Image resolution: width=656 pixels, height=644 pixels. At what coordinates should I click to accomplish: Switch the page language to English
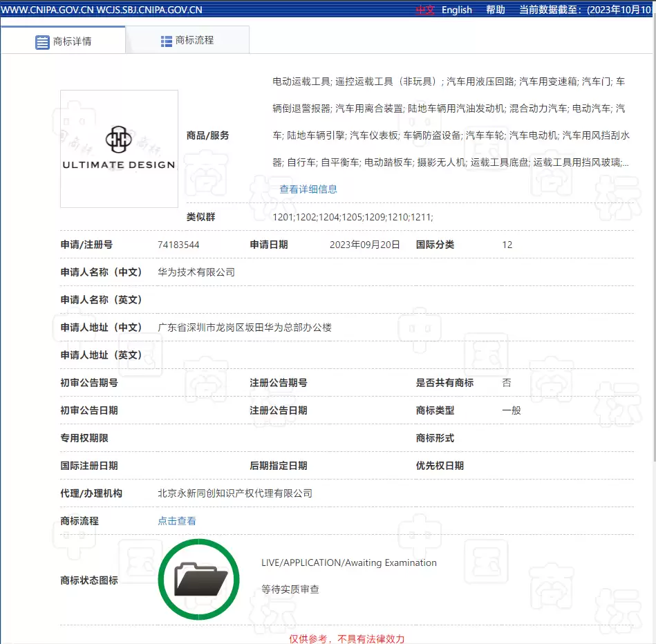[x=457, y=10]
